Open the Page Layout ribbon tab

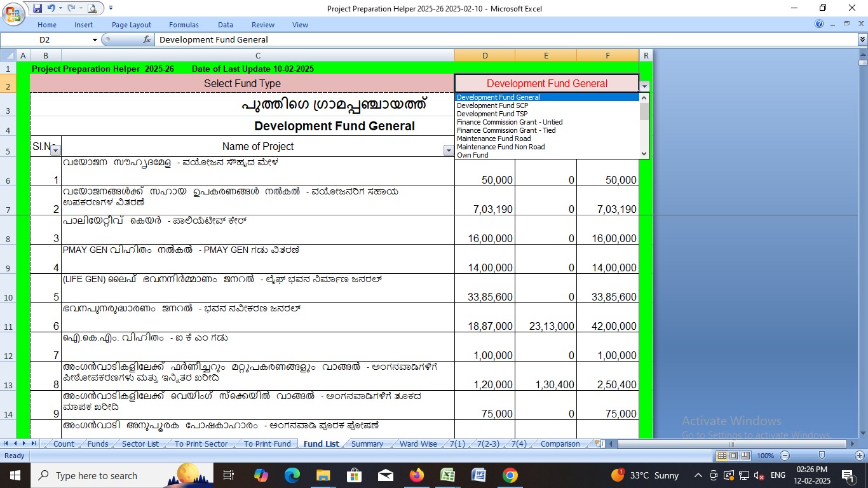coord(132,25)
